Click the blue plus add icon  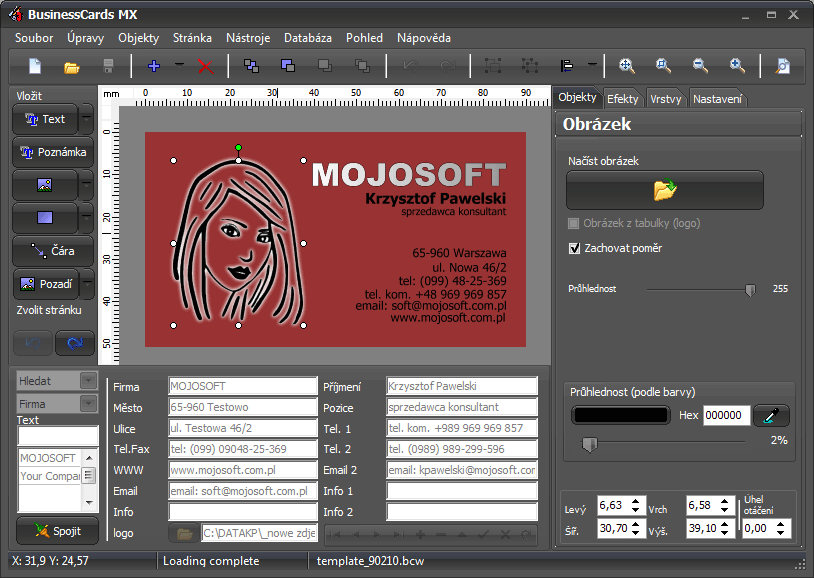153,67
